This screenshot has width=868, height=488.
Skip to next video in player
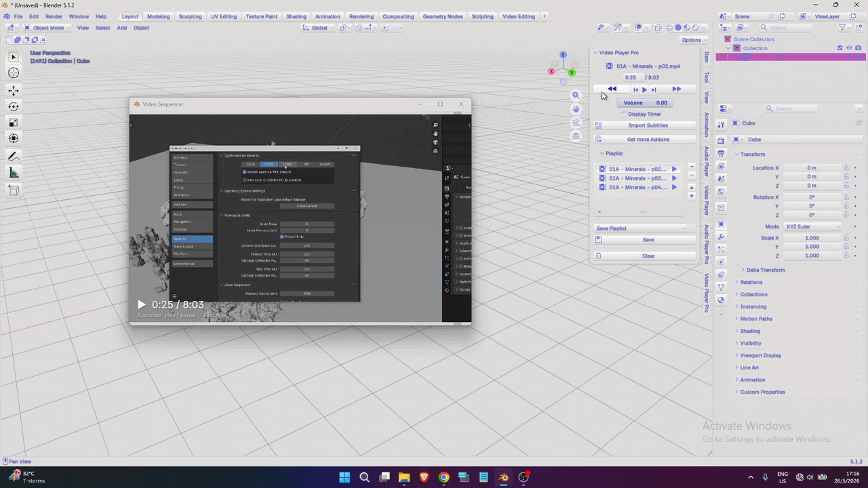(x=654, y=89)
